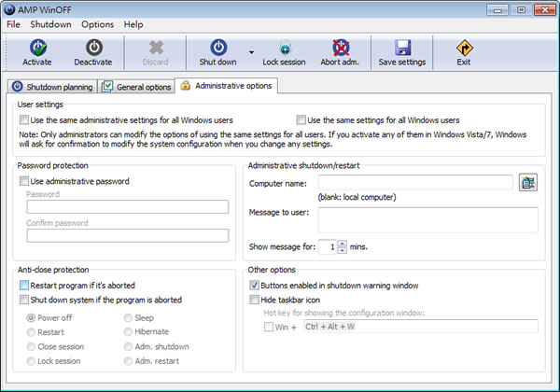Switch to the Shutdown planning tab
Viewport: 560px width, 392px height.
[52, 87]
